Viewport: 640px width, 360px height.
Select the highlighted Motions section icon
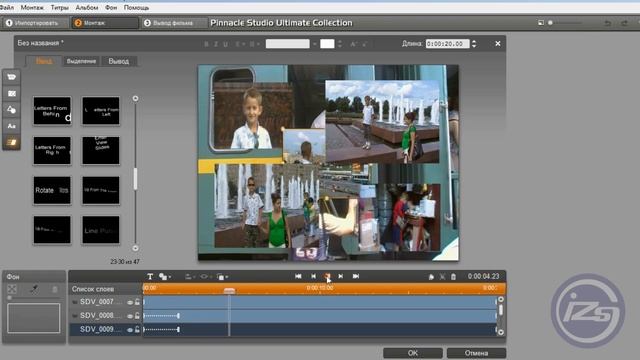click(x=11, y=142)
